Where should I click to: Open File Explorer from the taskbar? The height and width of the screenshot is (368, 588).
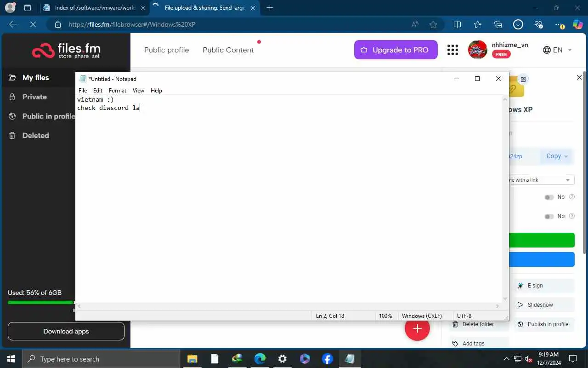point(192,359)
